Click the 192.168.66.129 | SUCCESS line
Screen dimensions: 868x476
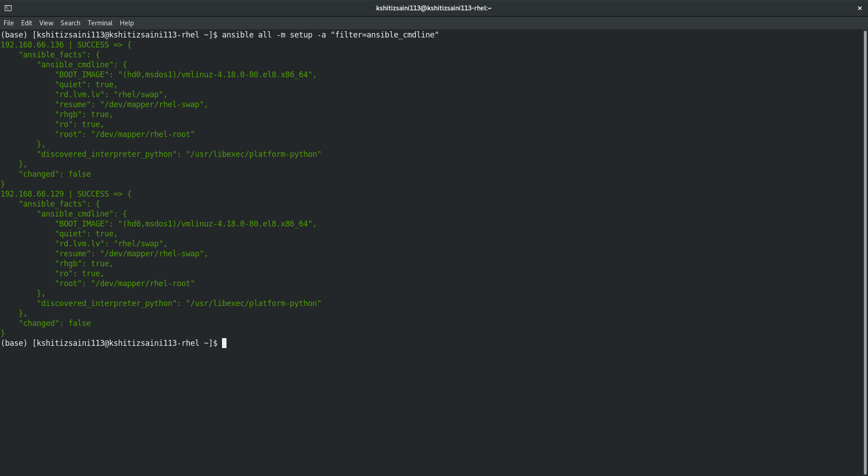pos(66,194)
